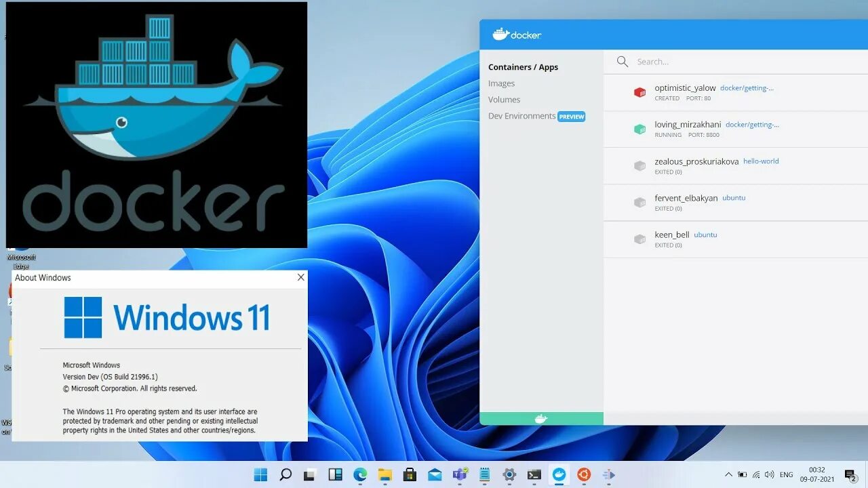Click the PREVIEW badge beside Dev Environments
This screenshot has width=868, height=488.
572,117
